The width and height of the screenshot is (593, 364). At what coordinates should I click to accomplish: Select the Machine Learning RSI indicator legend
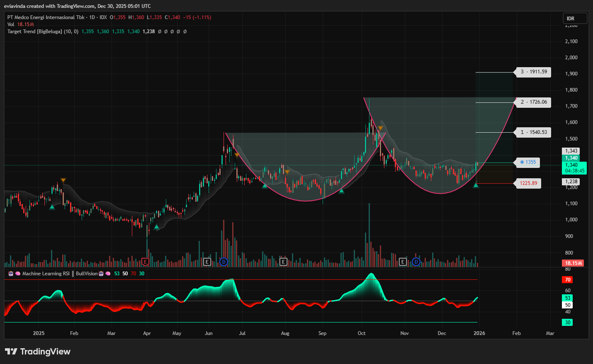click(x=46, y=274)
